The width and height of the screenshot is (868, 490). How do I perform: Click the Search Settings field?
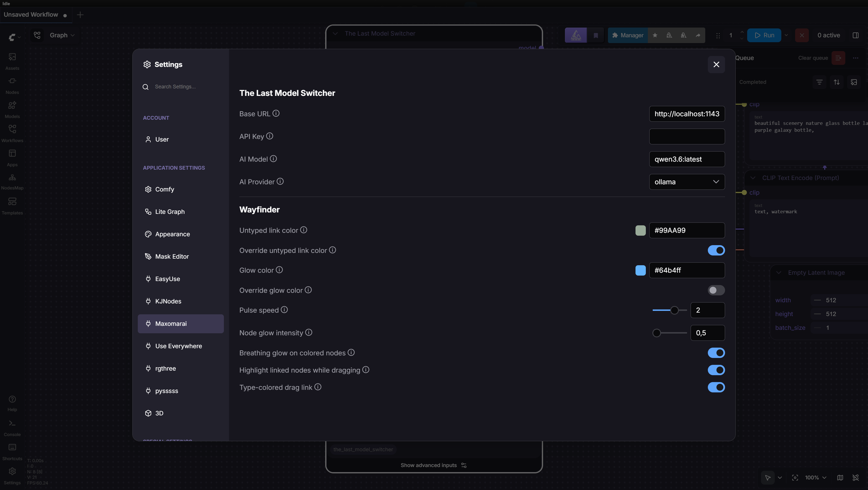[181, 87]
